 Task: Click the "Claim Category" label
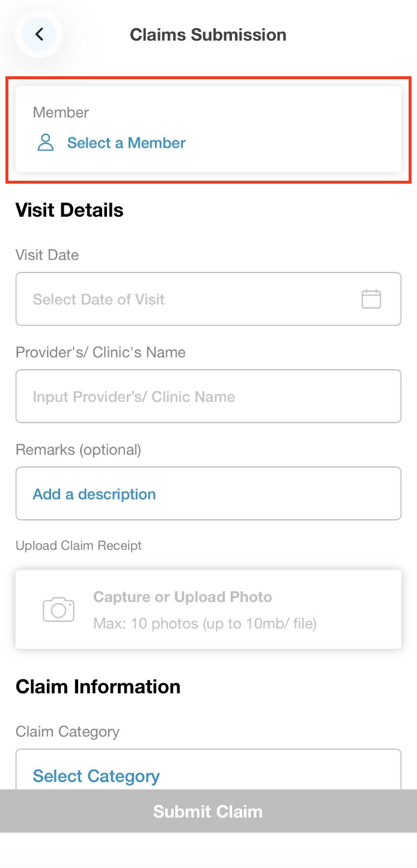(67, 732)
